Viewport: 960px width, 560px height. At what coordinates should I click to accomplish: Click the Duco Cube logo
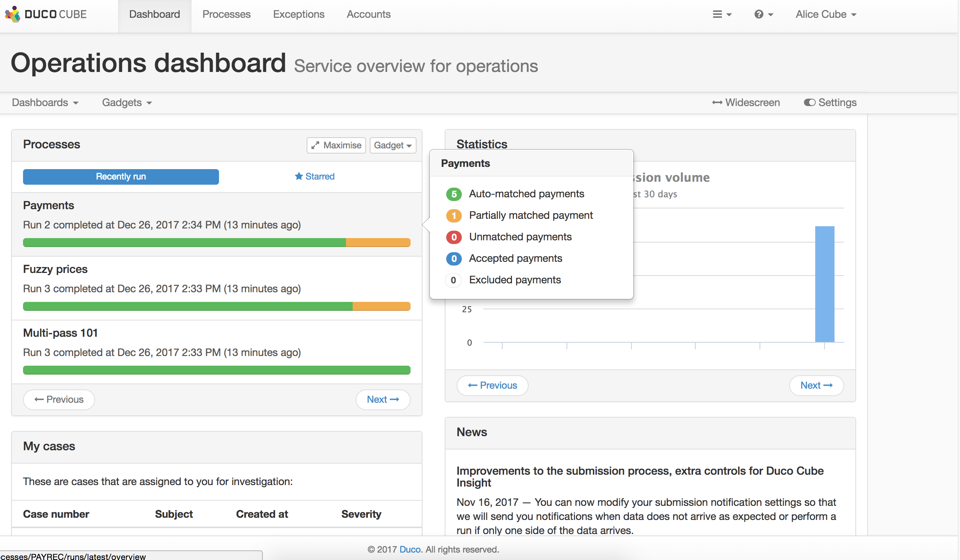[x=46, y=14]
